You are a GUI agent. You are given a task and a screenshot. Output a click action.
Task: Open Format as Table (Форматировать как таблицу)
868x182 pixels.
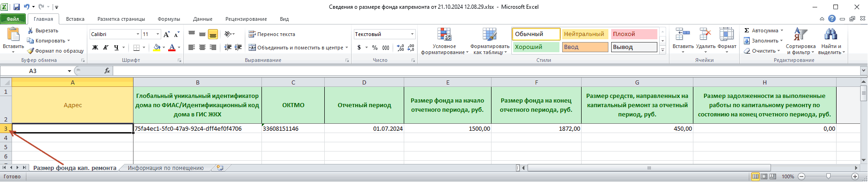tap(490, 41)
